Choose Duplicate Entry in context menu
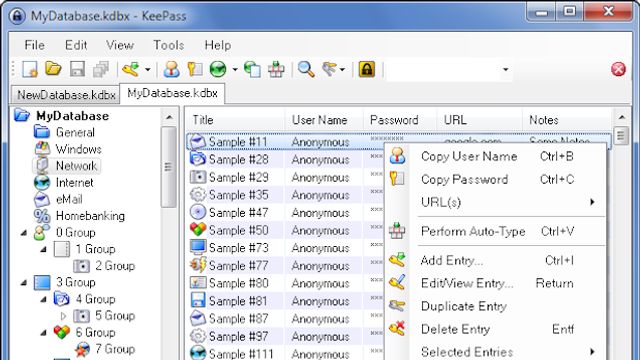Image resolution: width=640 pixels, height=360 pixels. tap(495, 306)
